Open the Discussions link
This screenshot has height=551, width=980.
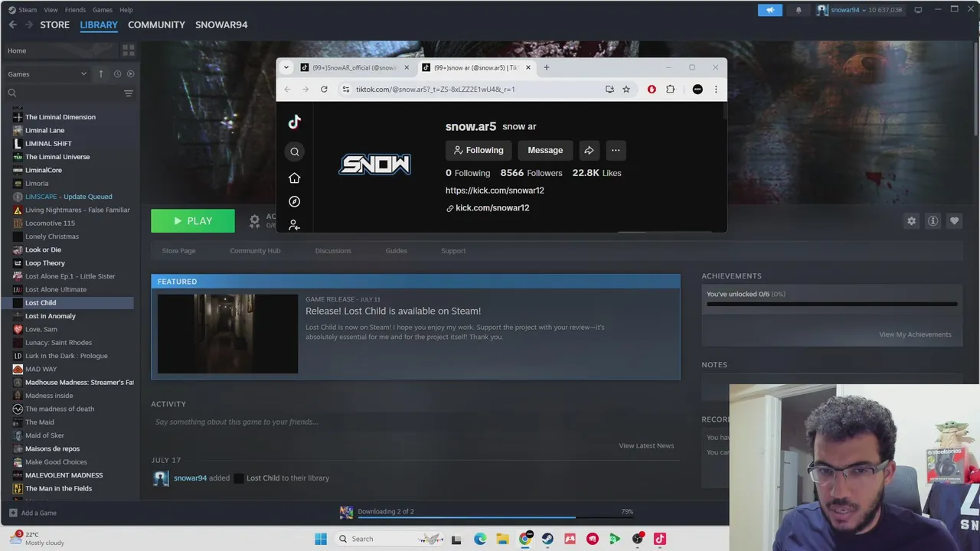click(333, 251)
